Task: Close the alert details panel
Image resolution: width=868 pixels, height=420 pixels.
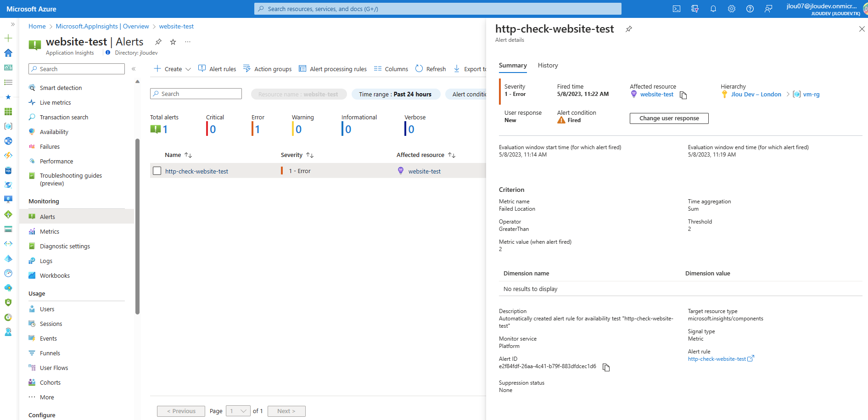Action: tap(862, 29)
